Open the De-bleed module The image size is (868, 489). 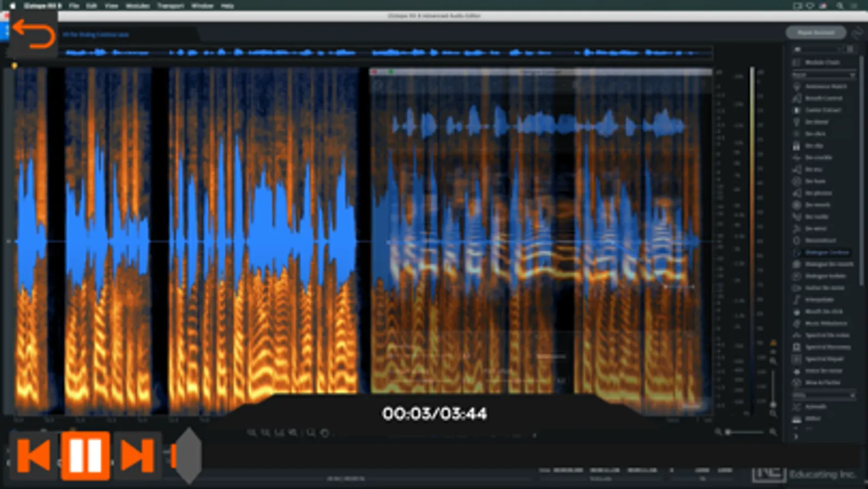(811, 122)
